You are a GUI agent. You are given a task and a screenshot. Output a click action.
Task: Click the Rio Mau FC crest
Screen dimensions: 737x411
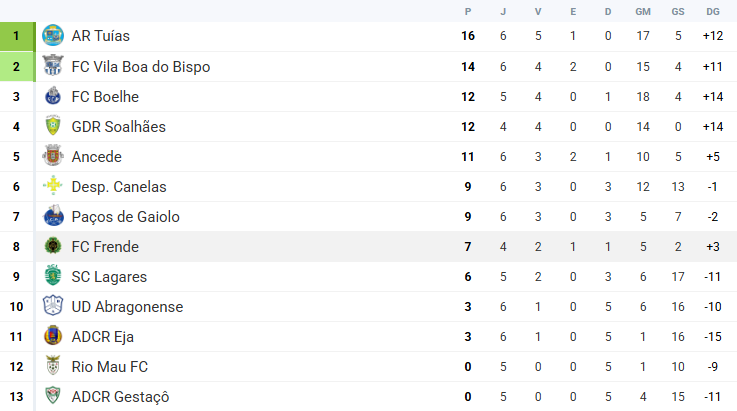click(x=53, y=367)
